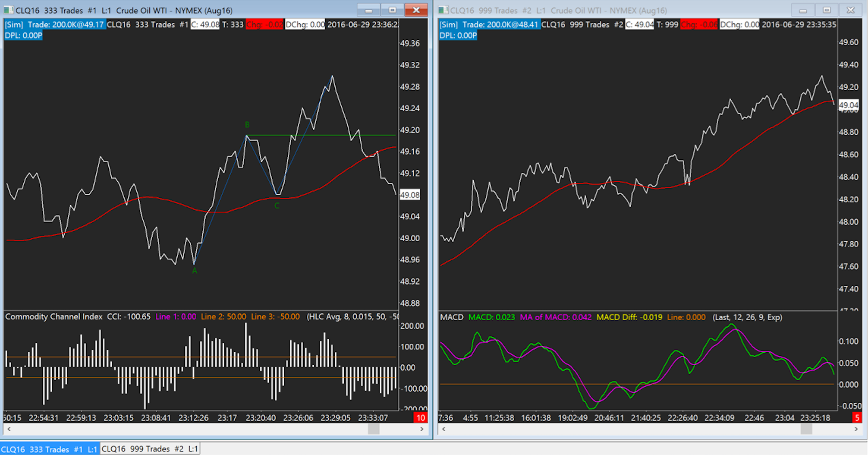The image size is (868, 455).
Task: Select the point A swing marker
Action: pyautogui.click(x=195, y=271)
